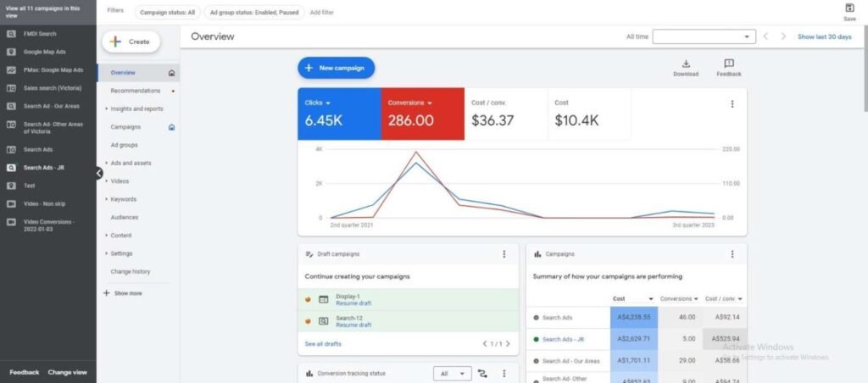The height and width of the screenshot is (383, 868).
Task: Click the PMax: Google Map Ads icon
Action: click(11, 70)
